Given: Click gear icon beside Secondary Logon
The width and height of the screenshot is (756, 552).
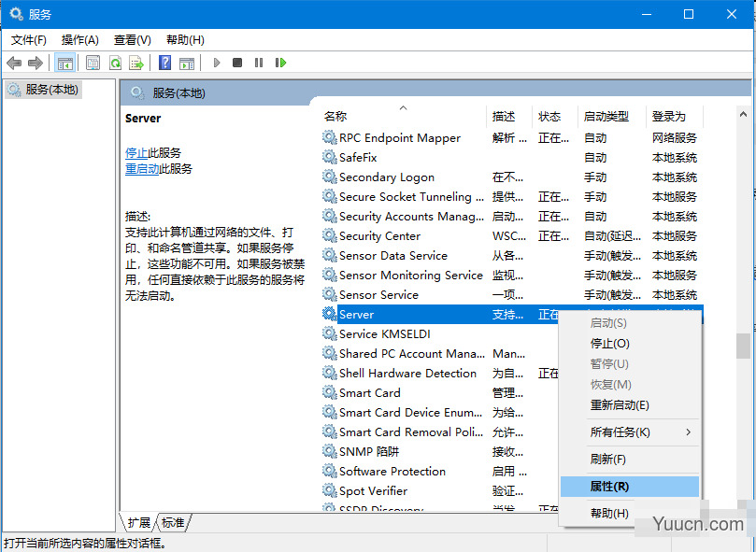Looking at the screenshot, I should tap(329, 177).
